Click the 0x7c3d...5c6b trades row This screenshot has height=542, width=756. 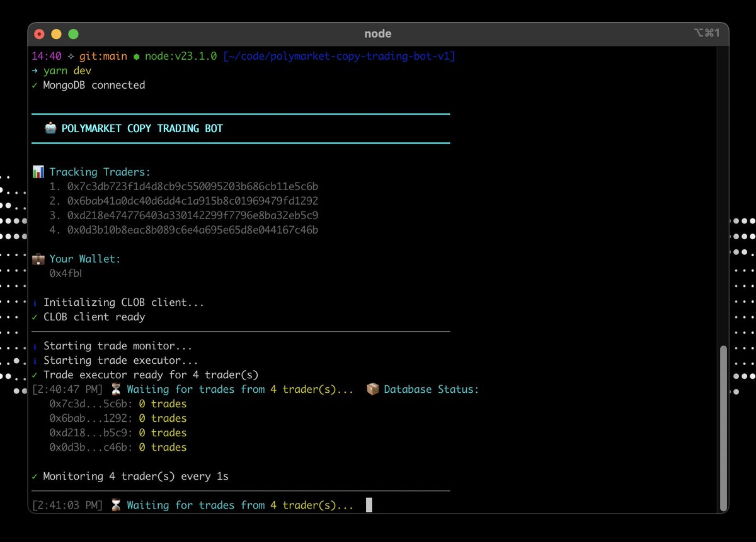[118, 404]
